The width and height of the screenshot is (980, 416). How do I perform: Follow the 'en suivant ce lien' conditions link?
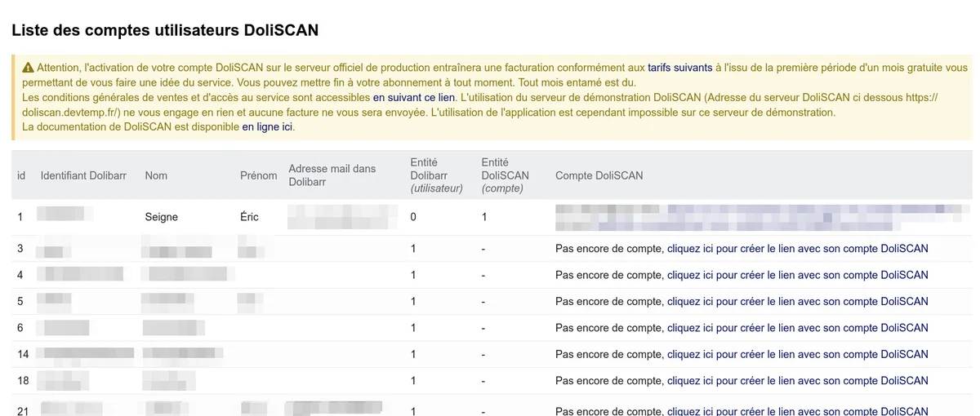414,97
